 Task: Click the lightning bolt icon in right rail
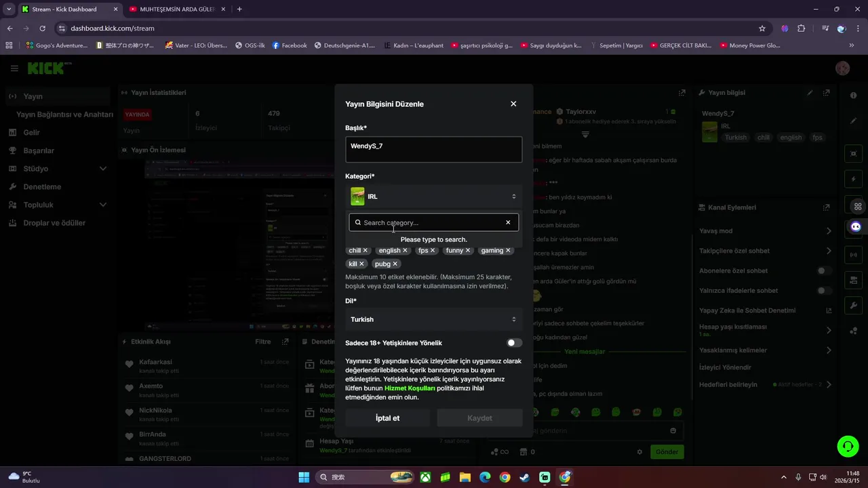point(854,179)
